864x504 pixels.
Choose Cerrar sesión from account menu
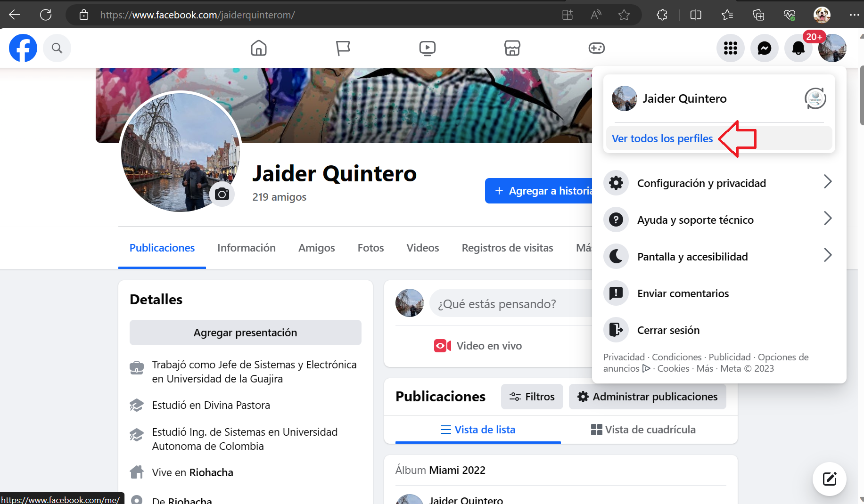coord(668,330)
